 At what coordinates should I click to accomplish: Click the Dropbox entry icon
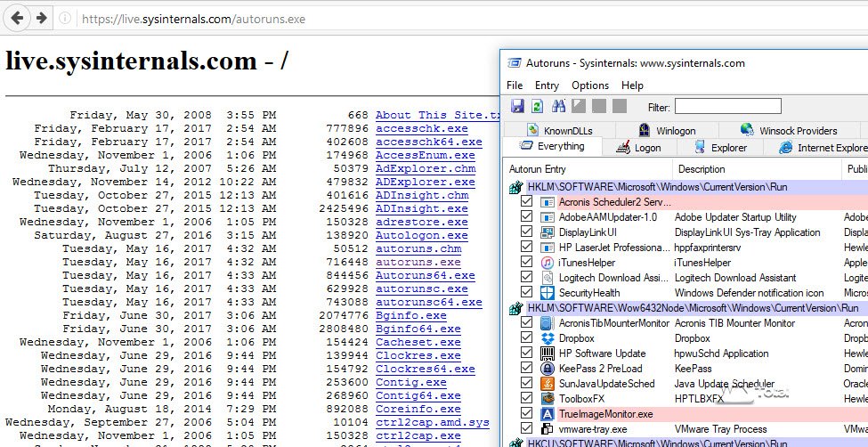click(548, 338)
